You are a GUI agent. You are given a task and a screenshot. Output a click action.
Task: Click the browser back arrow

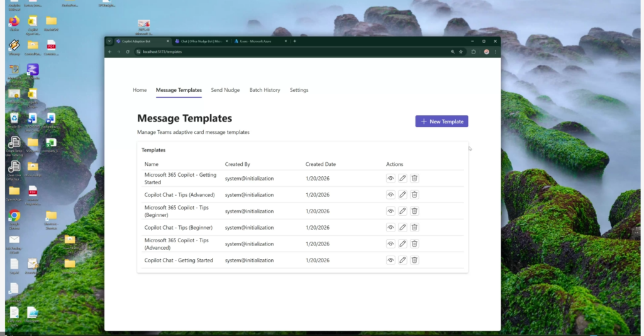110,52
